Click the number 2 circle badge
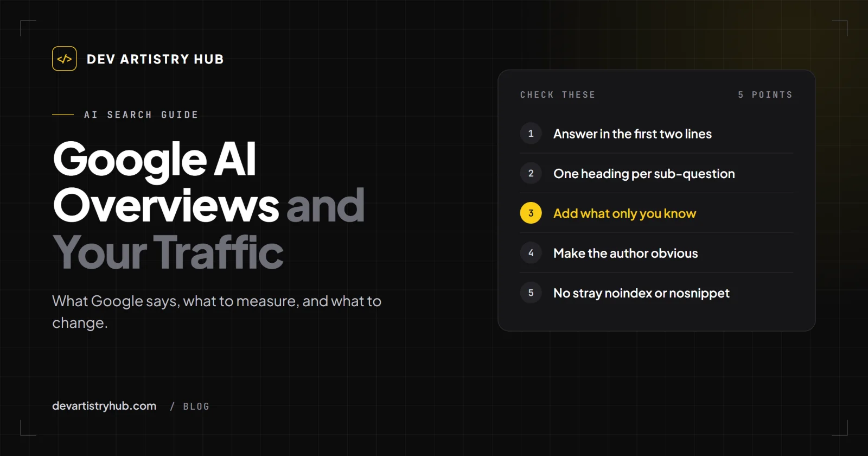 coord(531,173)
